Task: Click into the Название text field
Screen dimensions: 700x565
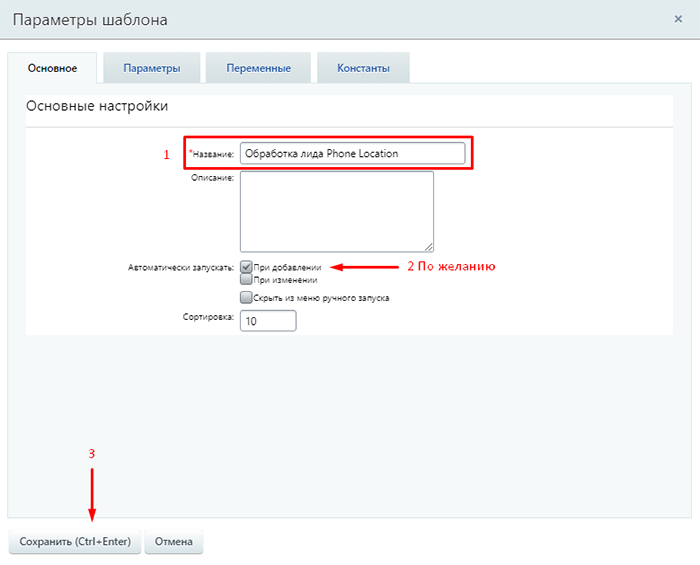Action: click(352, 153)
